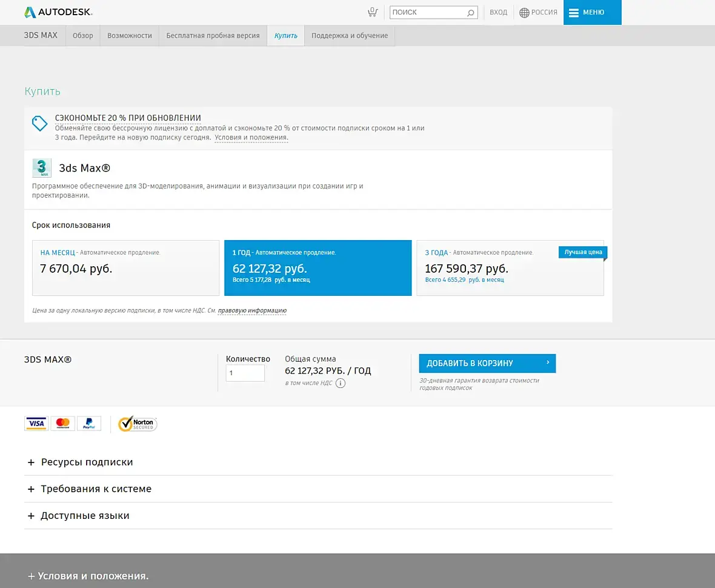Image resolution: width=715 pixels, height=588 pixels.
Task: Click the globe icon next to Россия
Action: tap(524, 13)
